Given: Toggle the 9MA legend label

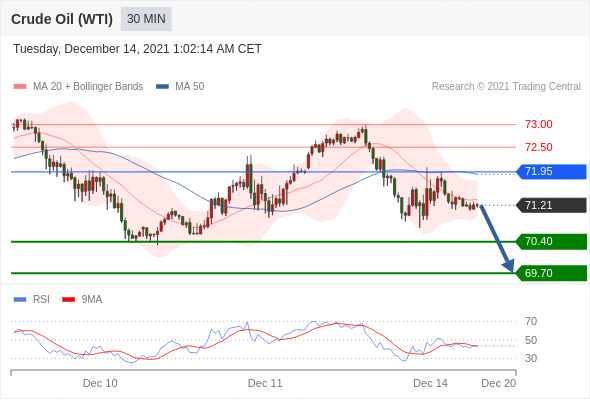Looking at the screenshot, I should click(x=92, y=300).
